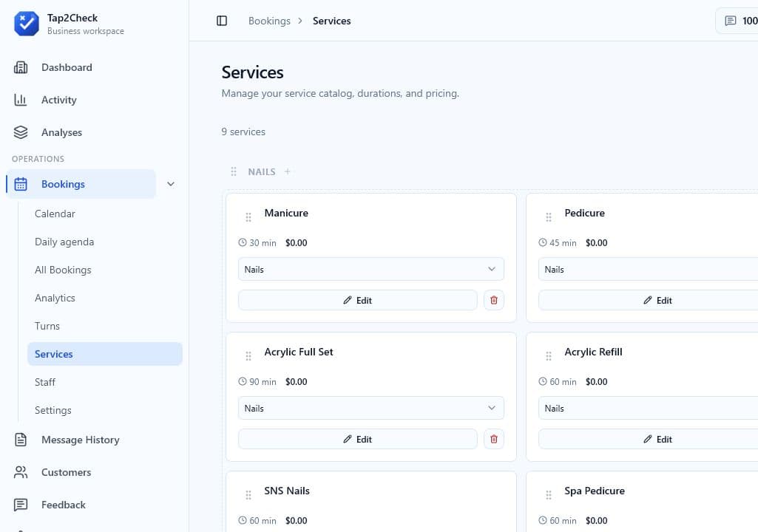Image resolution: width=758 pixels, height=532 pixels.
Task: Open the Acrylic Refill category dropdown
Action: [x=648, y=408]
